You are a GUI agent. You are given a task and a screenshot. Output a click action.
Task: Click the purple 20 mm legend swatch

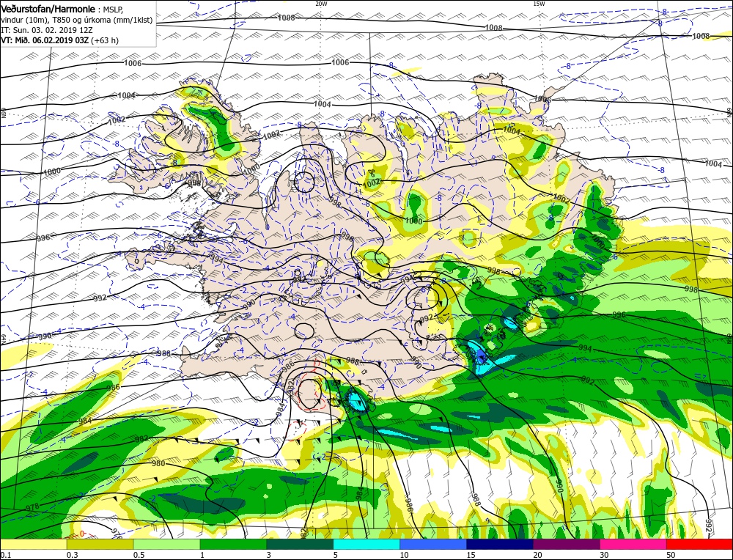[566, 544]
